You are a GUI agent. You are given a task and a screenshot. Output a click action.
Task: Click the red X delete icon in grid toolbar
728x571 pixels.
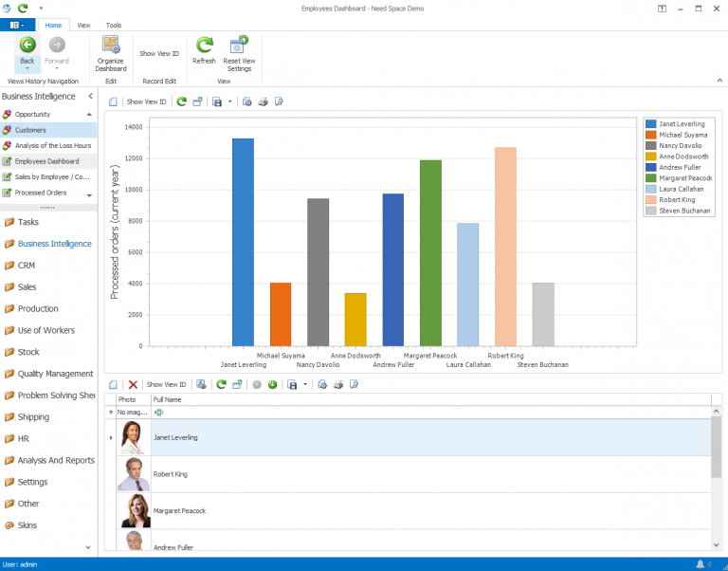[x=133, y=384]
